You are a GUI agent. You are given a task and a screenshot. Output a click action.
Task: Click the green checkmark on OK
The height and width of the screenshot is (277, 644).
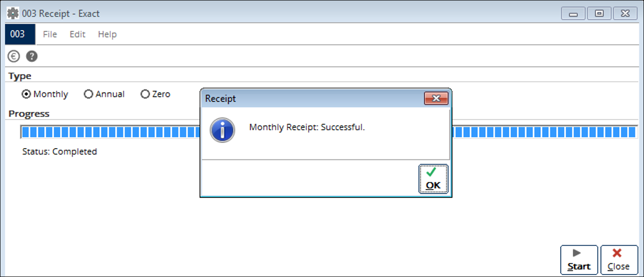431,172
